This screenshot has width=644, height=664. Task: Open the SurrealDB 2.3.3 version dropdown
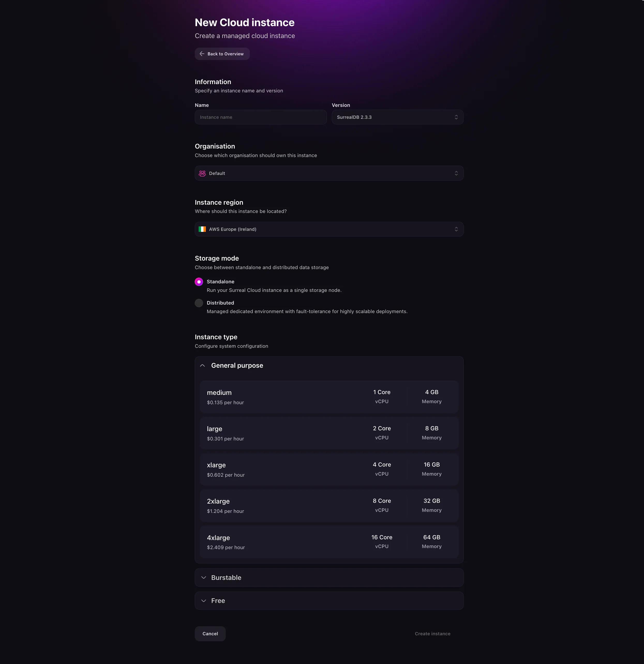tap(398, 117)
